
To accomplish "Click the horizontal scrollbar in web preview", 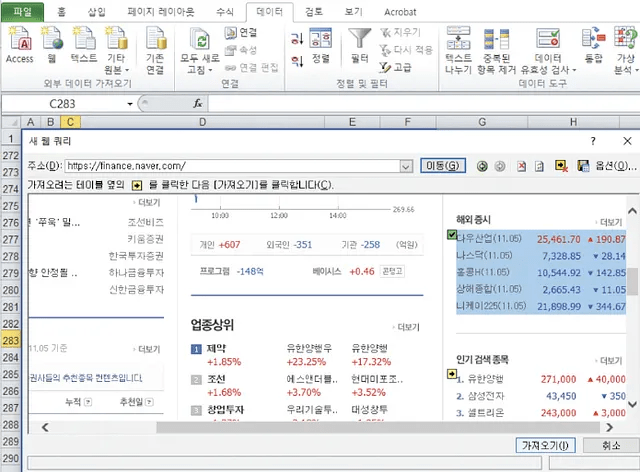I will coord(300,427).
